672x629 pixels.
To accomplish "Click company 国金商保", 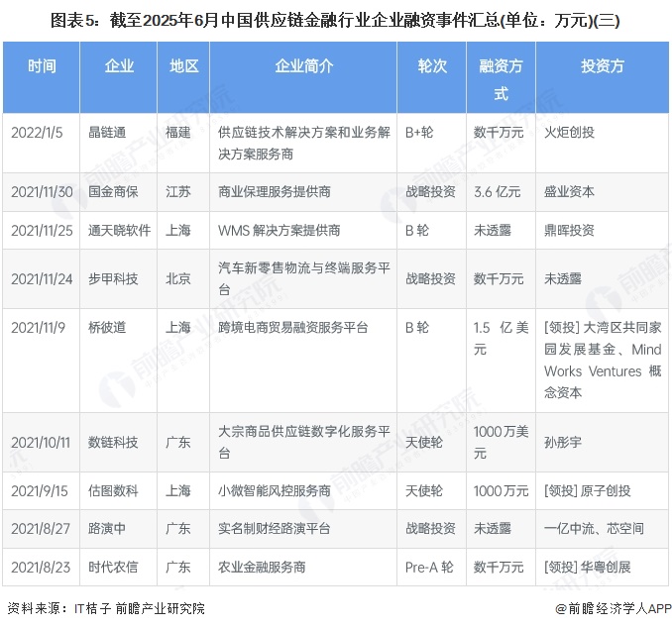I will click(113, 192).
